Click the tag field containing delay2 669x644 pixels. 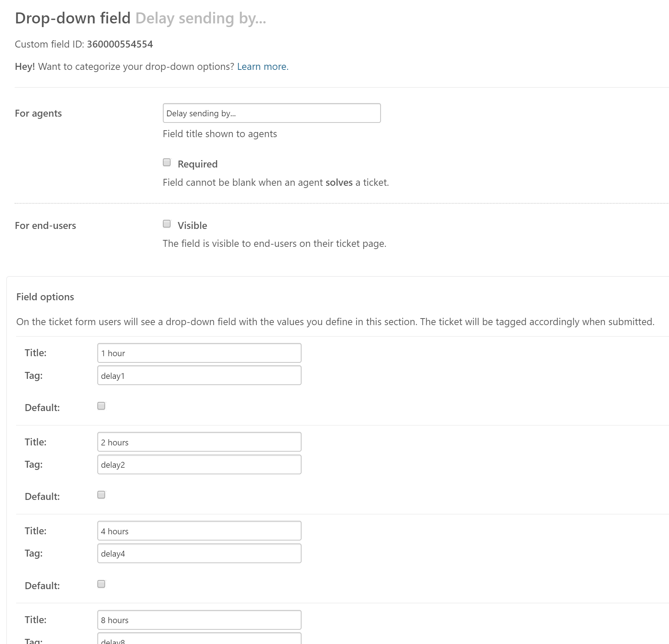199,465
